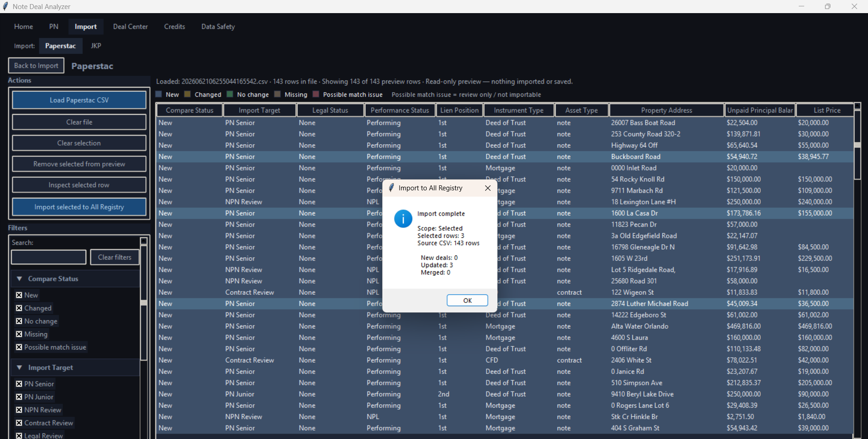Click the Possible match issue legend swatch
868x439 pixels.
(x=316, y=94)
